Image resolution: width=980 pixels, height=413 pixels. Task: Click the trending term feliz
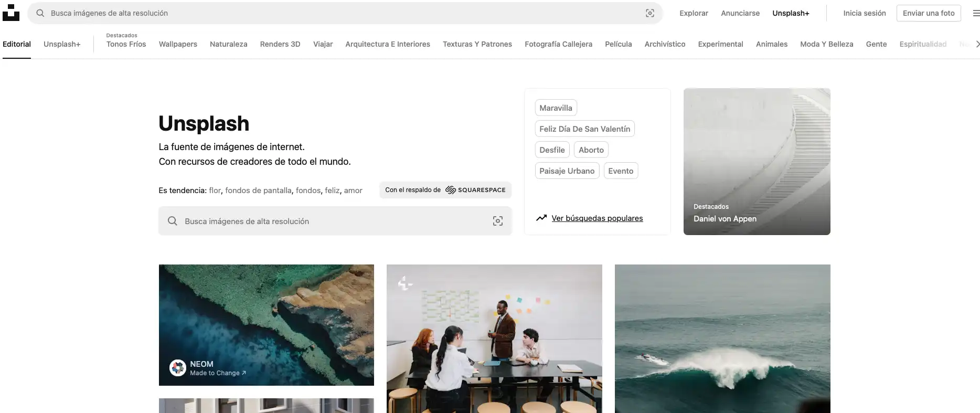pos(332,190)
